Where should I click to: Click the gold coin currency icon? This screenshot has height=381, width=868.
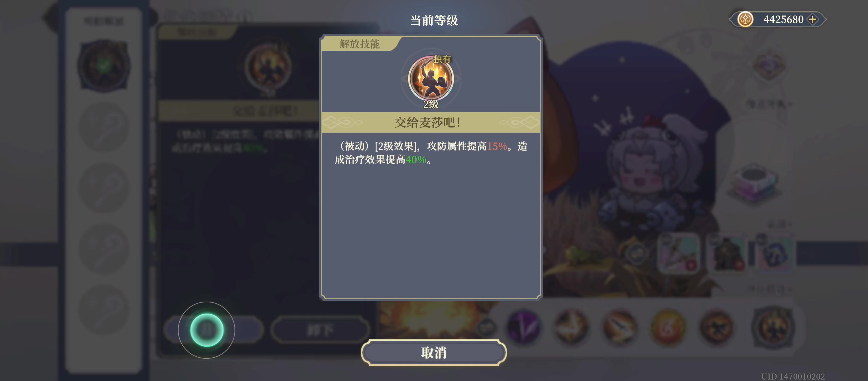click(x=745, y=19)
